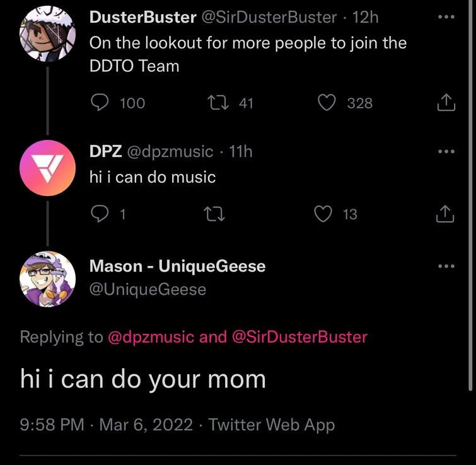
Task: Open the @UniqueGeese handle
Action: (x=148, y=289)
